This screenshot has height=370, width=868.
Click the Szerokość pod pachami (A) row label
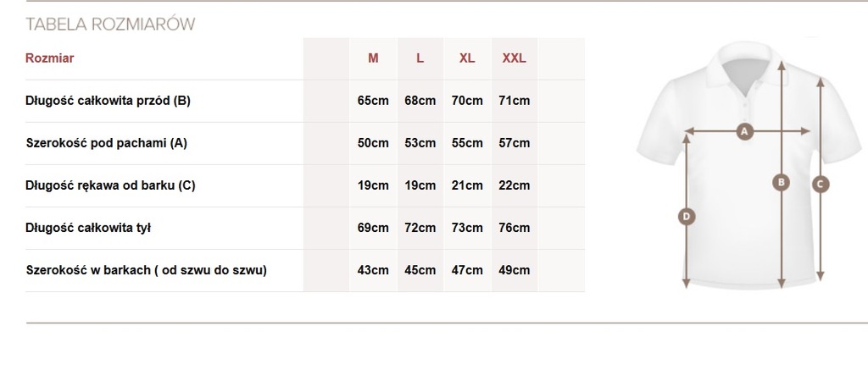106,143
